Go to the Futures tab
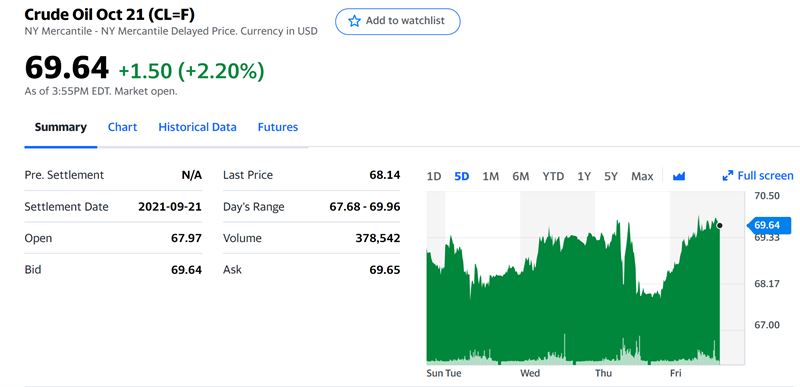800x387 pixels. point(278,127)
